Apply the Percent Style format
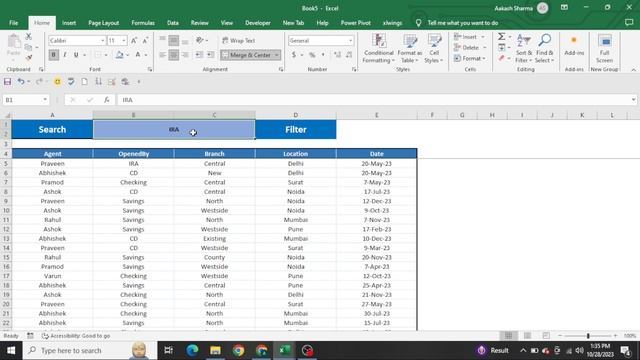 point(312,55)
